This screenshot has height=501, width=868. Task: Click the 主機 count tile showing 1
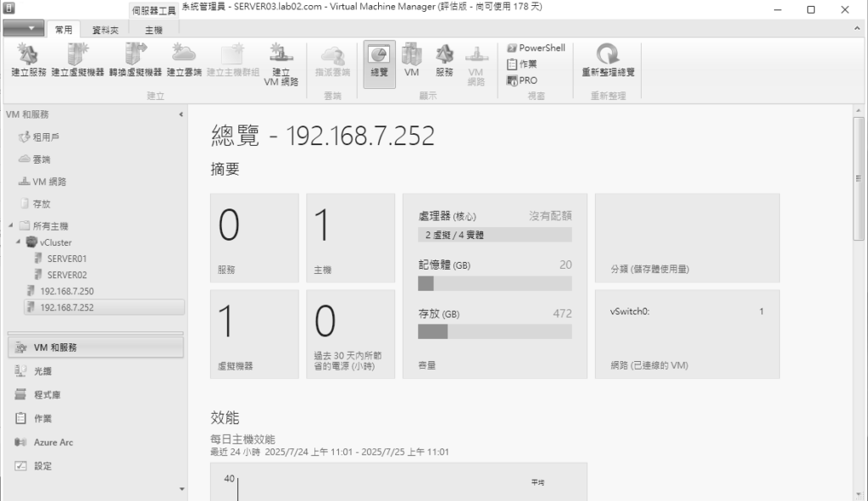pyautogui.click(x=350, y=238)
